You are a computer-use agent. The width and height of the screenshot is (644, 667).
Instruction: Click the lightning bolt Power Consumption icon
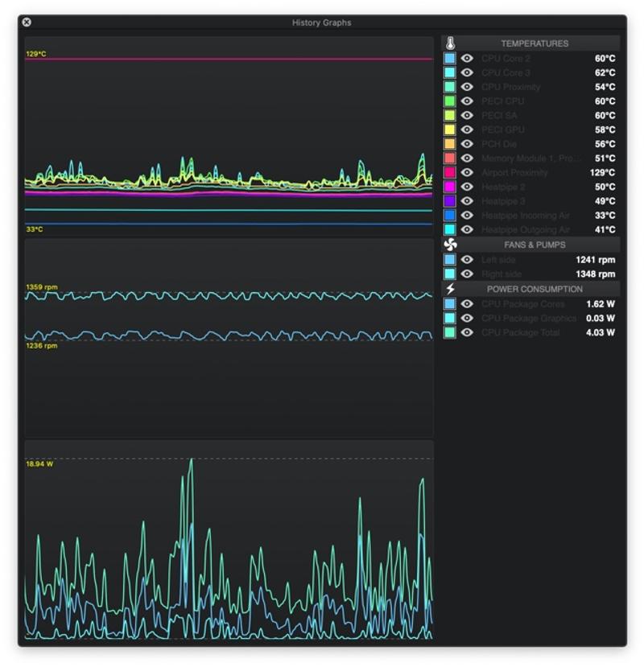[450, 289]
